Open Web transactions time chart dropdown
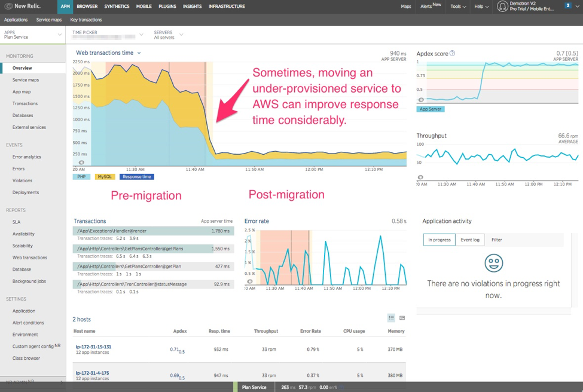 [139, 53]
